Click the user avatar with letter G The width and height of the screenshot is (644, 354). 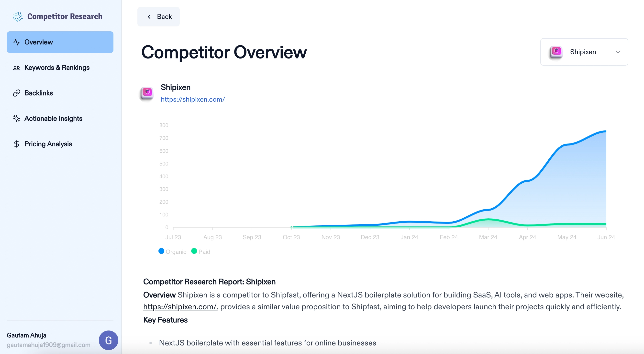click(108, 340)
